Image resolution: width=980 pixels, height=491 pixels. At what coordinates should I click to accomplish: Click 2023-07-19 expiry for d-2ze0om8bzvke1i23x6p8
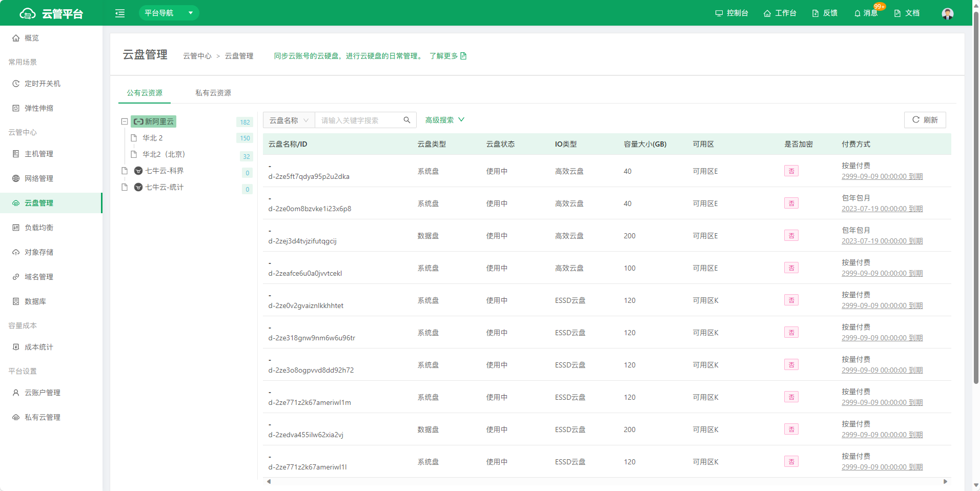coord(882,209)
